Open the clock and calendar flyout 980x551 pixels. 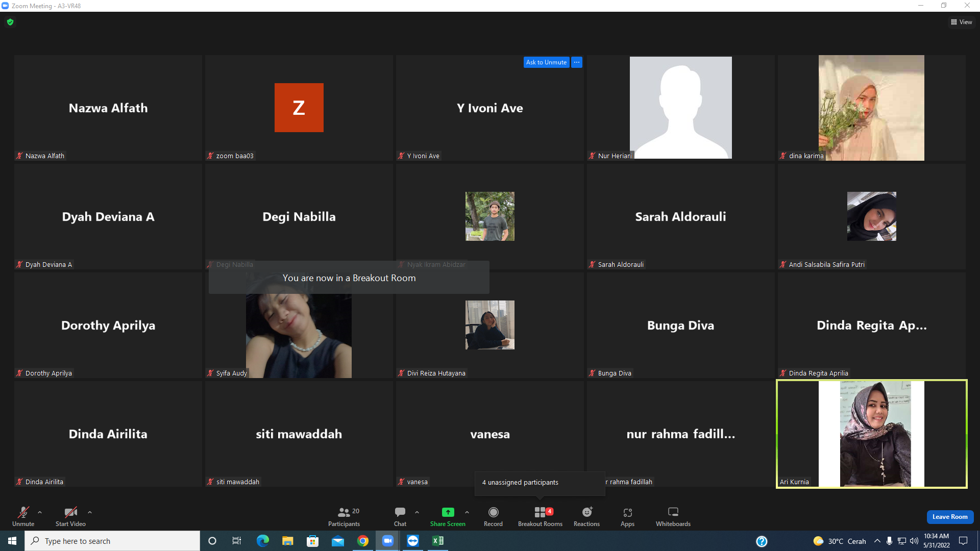pos(936,541)
